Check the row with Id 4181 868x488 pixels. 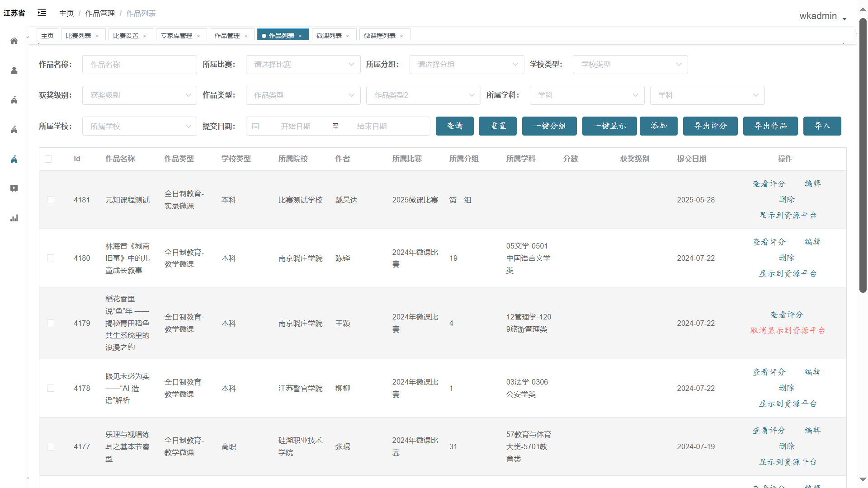(51, 200)
